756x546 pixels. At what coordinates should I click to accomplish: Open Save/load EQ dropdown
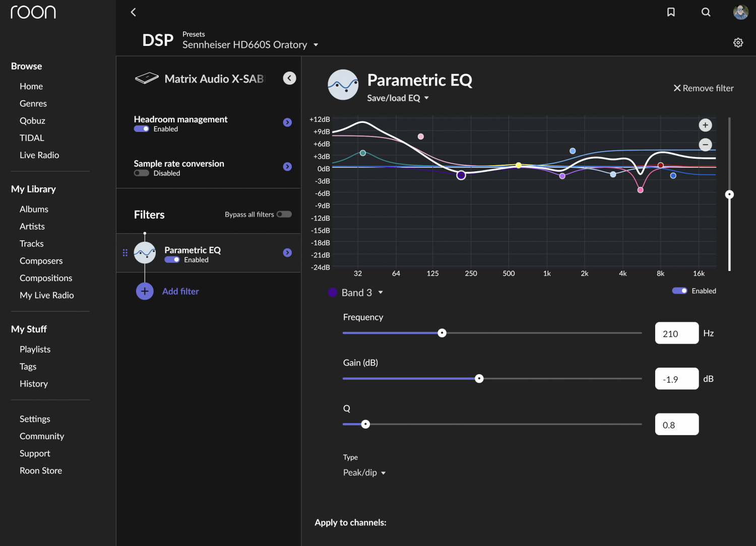[x=398, y=98]
